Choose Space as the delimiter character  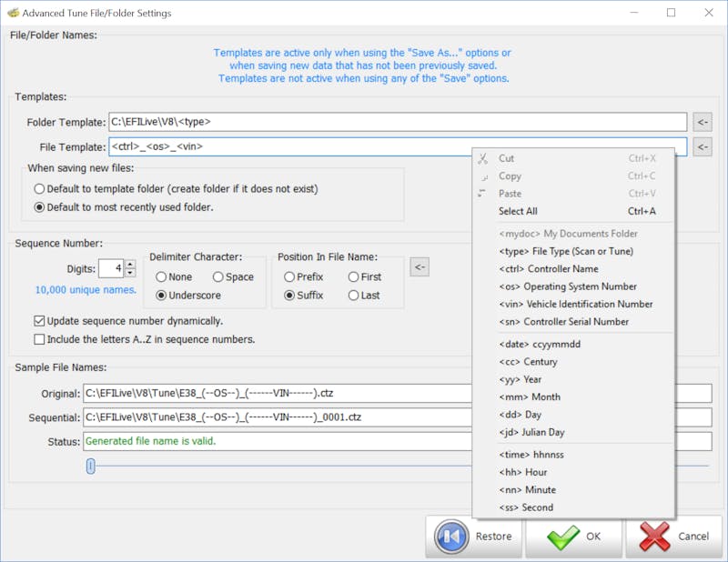pyautogui.click(x=217, y=277)
